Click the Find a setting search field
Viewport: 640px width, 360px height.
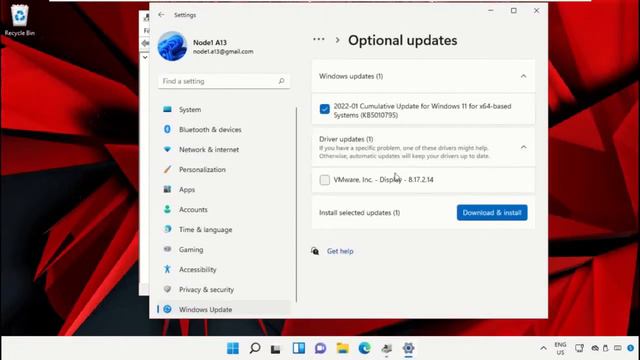click(224, 81)
